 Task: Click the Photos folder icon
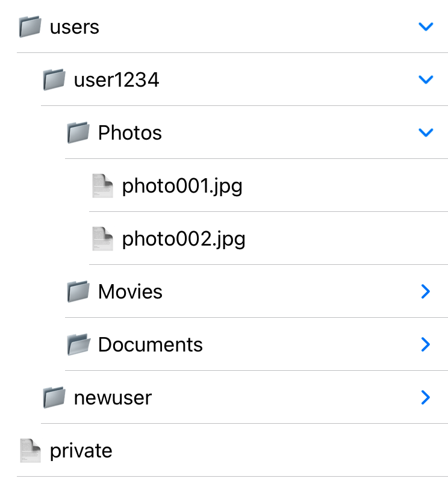coord(78,132)
